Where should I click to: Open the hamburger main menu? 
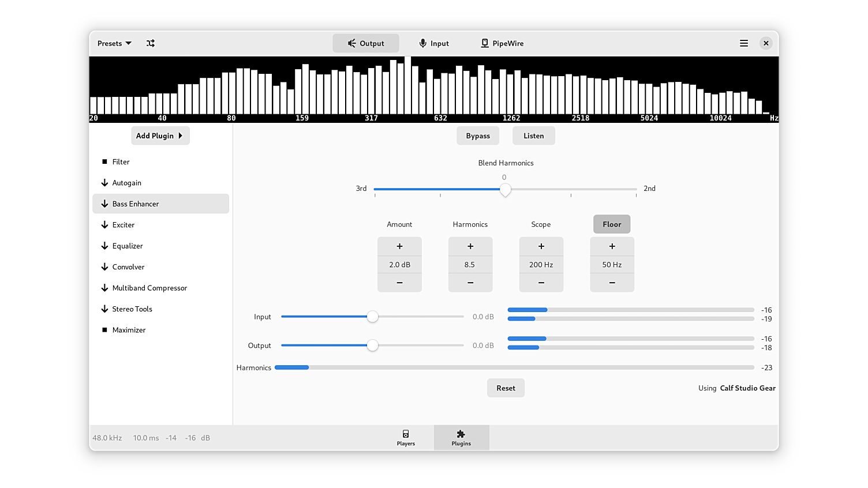pos(744,43)
